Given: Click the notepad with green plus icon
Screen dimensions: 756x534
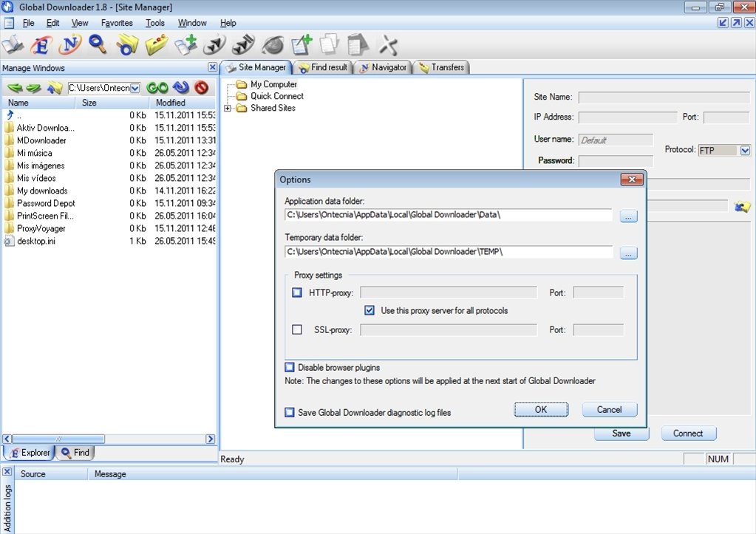Looking at the screenshot, I should [x=302, y=45].
